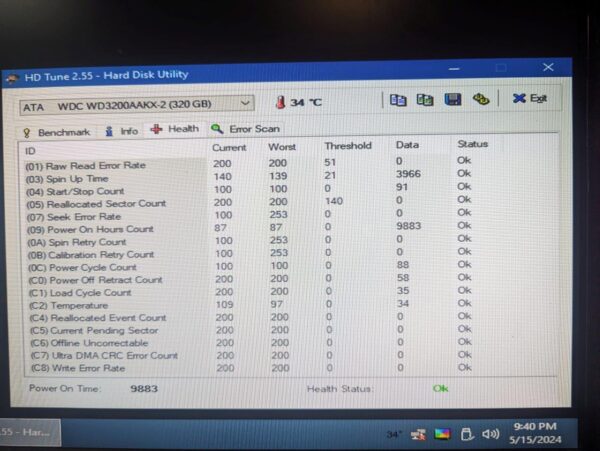Minimize the HD Tune window
600x451 pixels.
[x=454, y=69]
